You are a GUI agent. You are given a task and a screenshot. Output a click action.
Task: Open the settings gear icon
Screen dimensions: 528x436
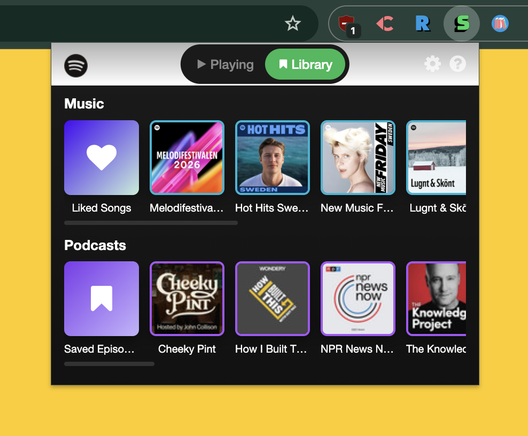pyautogui.click(x=432, y=64)
